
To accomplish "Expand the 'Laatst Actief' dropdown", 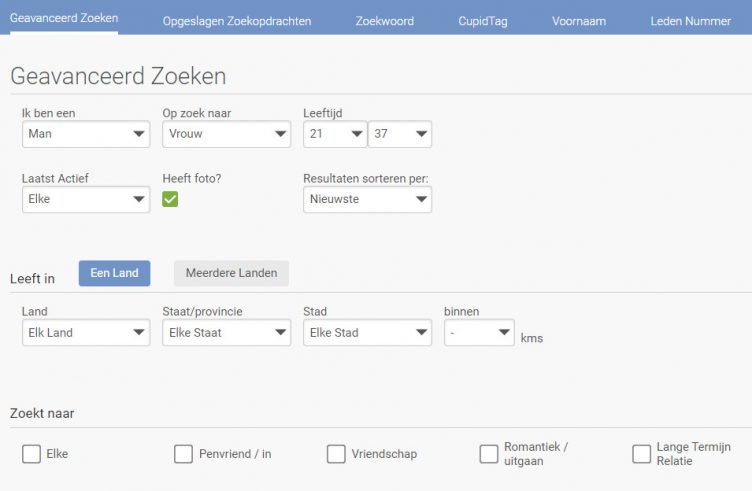I will pyautogui.click(x=85, y=199).
